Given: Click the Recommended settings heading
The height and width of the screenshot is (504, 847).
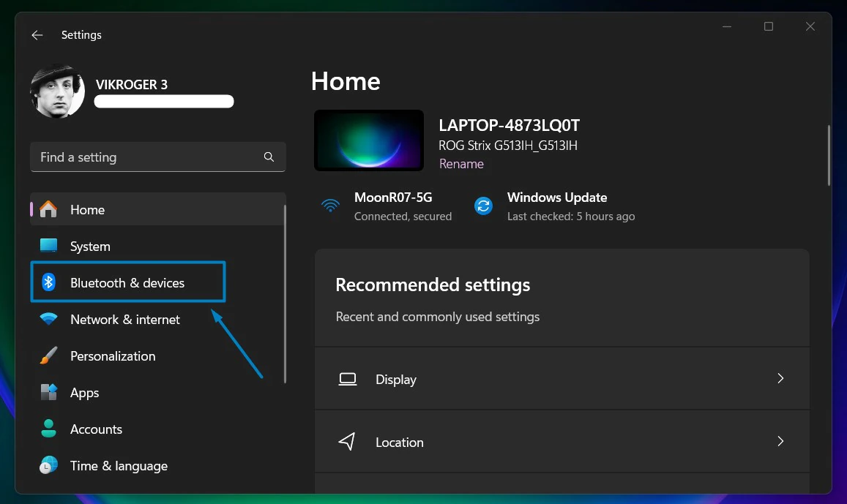Looking at the screenshot, I should tap(433, 285).
